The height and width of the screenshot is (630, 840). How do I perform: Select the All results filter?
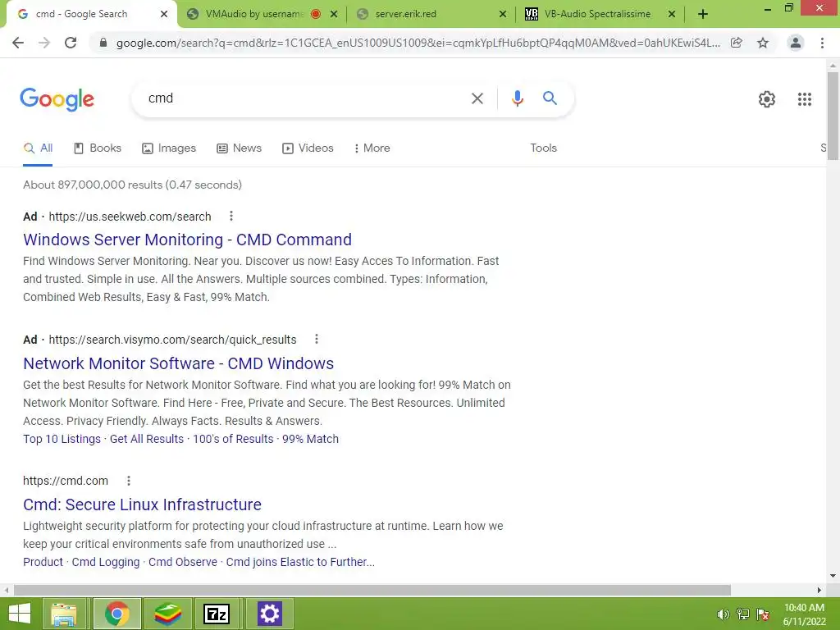(x=38, y=148)
